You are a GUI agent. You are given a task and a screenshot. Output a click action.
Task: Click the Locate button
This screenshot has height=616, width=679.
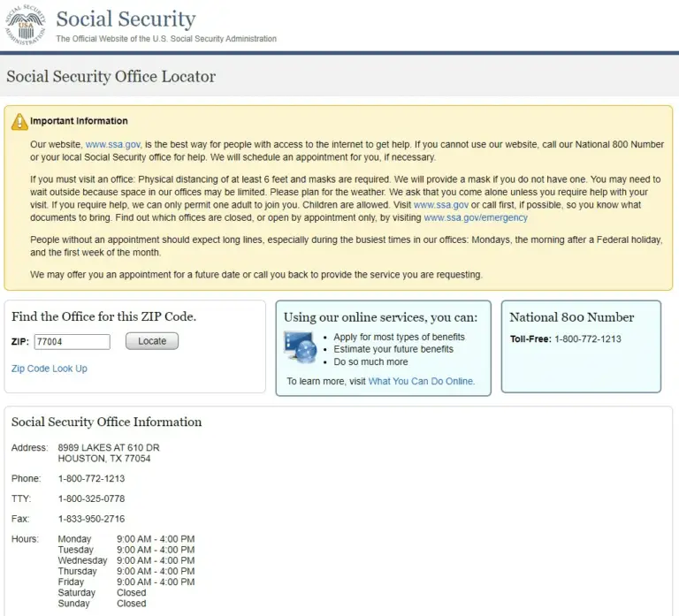coord(152,341)
